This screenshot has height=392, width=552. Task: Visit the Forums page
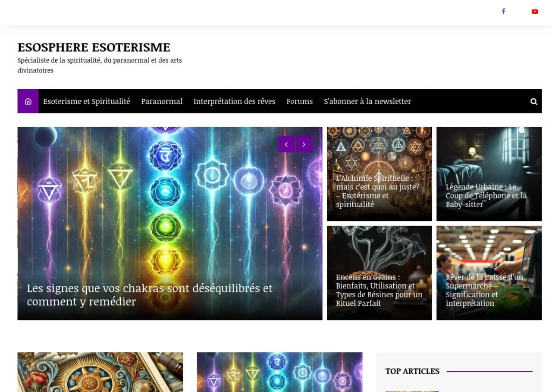pyautogui.click(x=299, y=101)
